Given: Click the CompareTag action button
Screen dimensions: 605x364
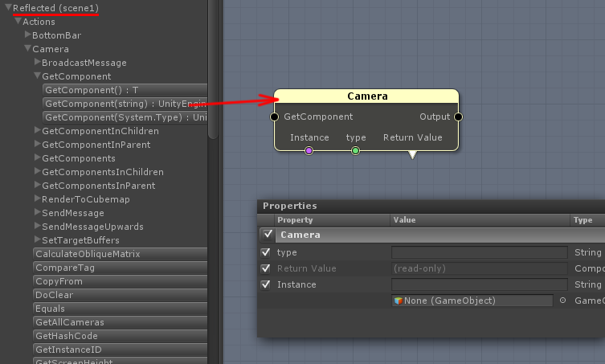Looking at the screenshot, I should point(121,268).
